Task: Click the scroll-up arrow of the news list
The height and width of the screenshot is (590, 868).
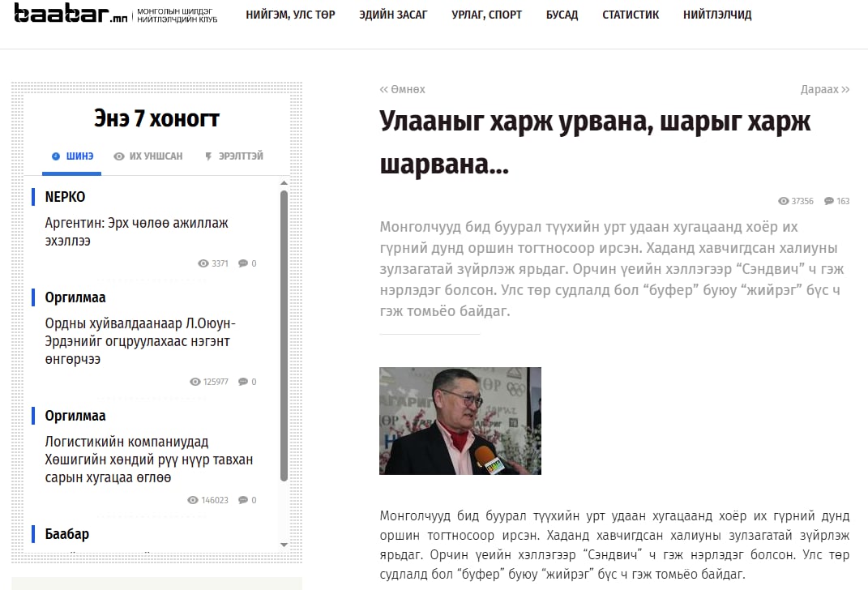Action: [284, 182]
